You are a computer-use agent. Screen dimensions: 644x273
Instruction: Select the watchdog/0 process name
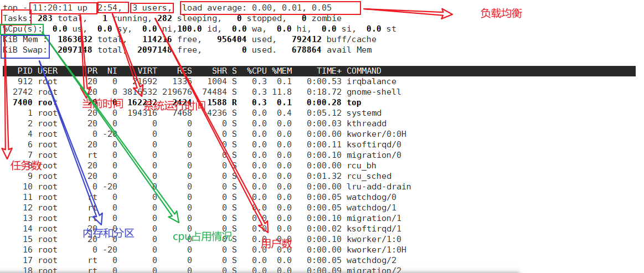pyautogui.click(x=372, y=197)
